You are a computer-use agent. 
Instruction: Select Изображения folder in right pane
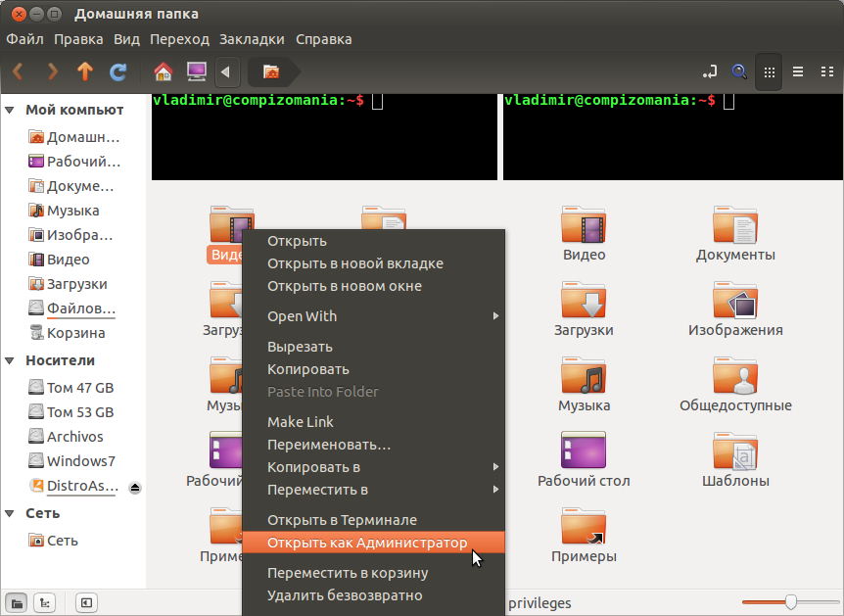click(735, 309)
